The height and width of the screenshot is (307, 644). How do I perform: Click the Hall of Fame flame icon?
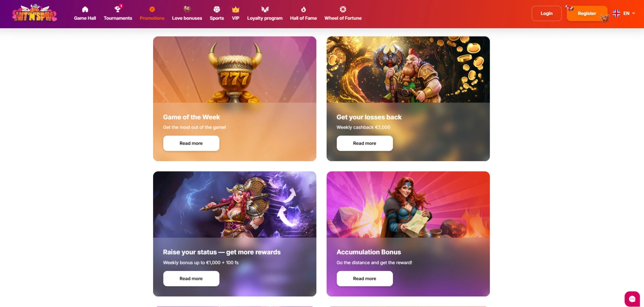tap(303, 9)
